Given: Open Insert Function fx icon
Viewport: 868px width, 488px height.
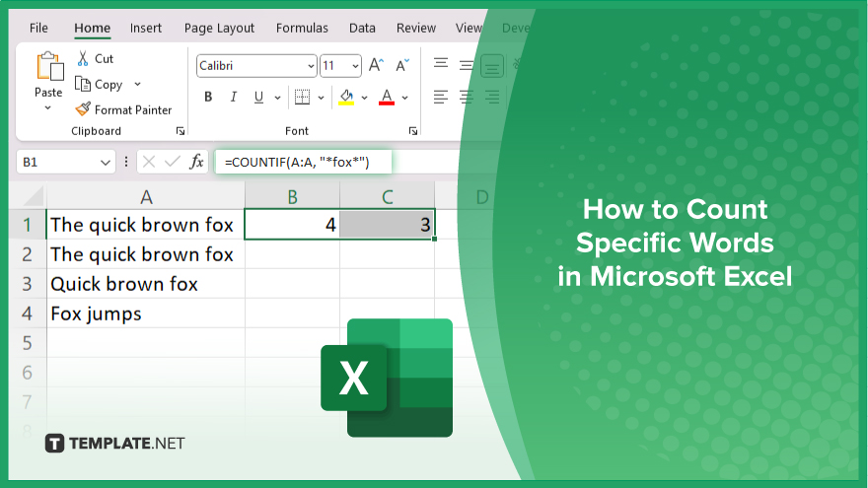Looking at the screenshot, I should pyautogui.click(x=196, y=162).
